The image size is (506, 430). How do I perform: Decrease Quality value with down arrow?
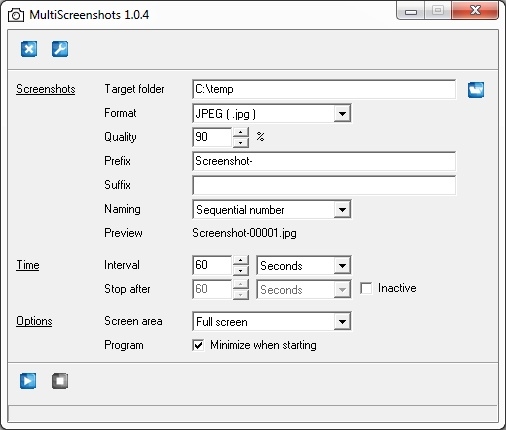pyautogui.click(x=240, y=142)
